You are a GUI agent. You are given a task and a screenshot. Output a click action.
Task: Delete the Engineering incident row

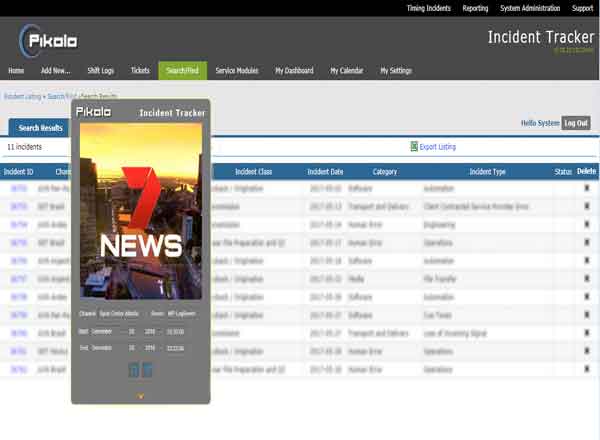[x=587, y=224]
